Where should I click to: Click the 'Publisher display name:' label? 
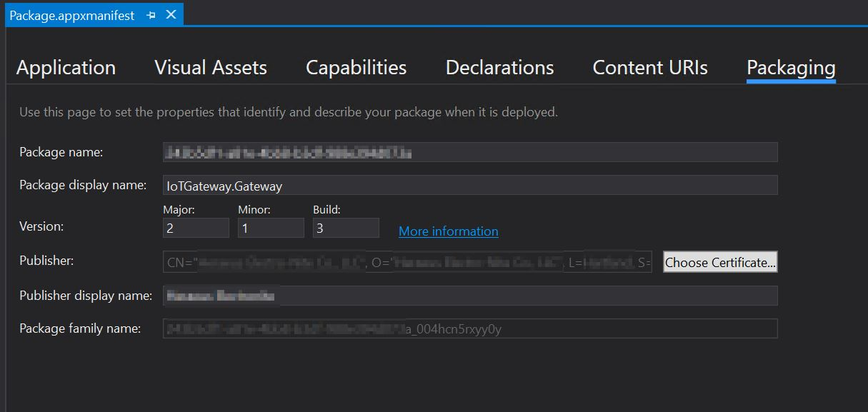[x=86, y=295]
